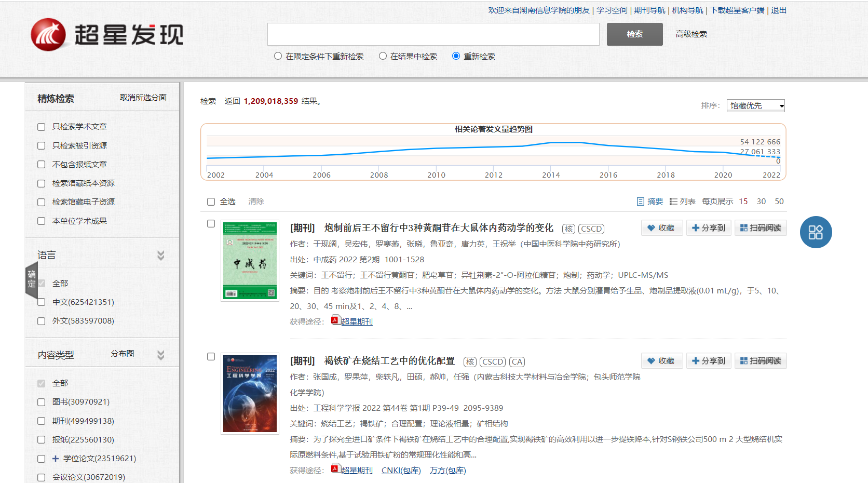This screenshot has height=483, width=868.
Task: Collapse the 内容类型 section chevron
Action: tap(161, 355)
